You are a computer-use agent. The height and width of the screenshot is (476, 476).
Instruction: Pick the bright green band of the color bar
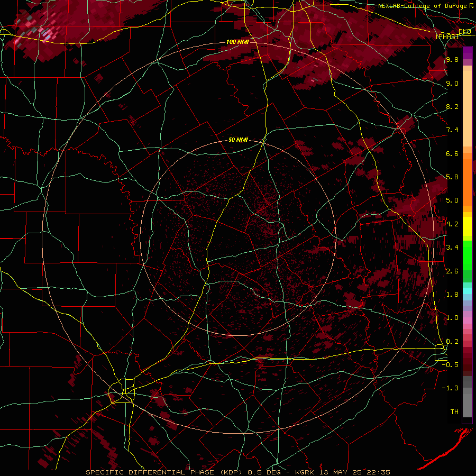click(467, 254)
